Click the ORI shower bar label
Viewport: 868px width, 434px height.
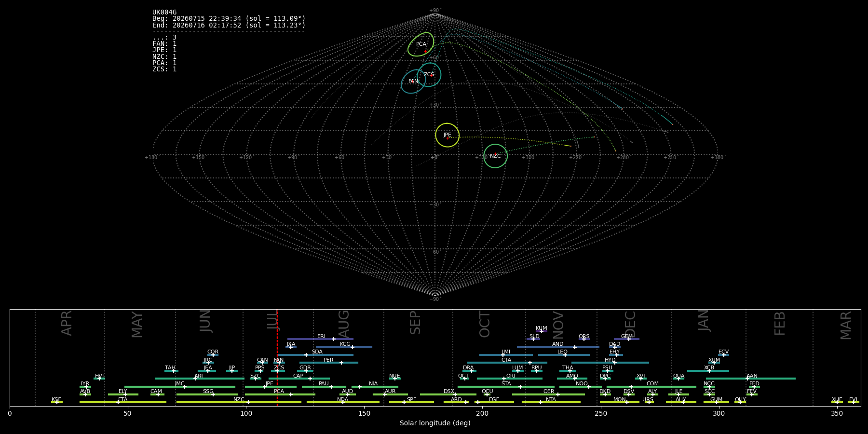coord(511,376)
